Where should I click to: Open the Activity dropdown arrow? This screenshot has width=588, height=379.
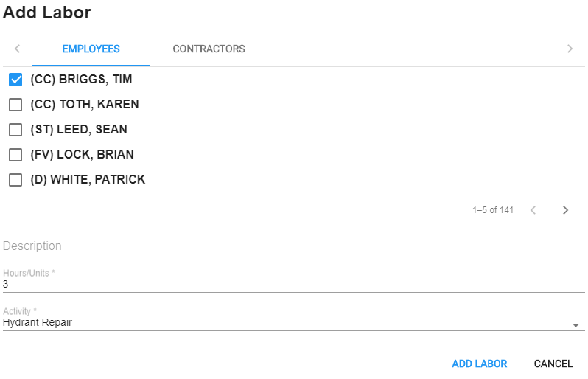coord(575,325)
